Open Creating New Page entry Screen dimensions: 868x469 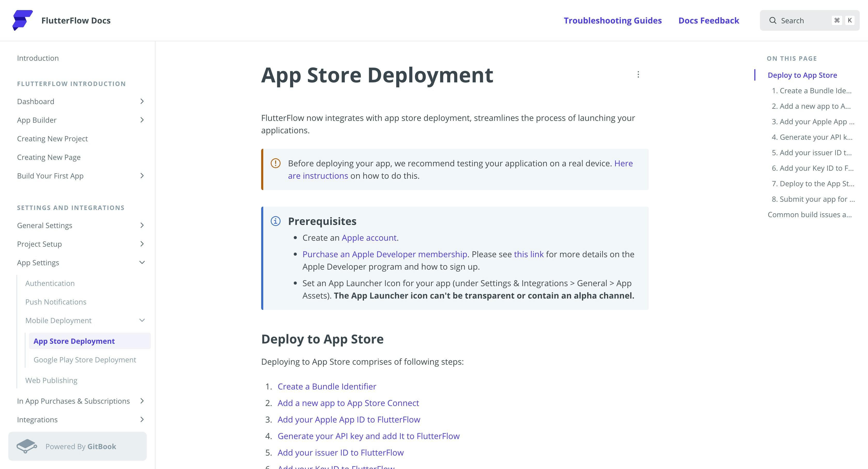point(49,157)
